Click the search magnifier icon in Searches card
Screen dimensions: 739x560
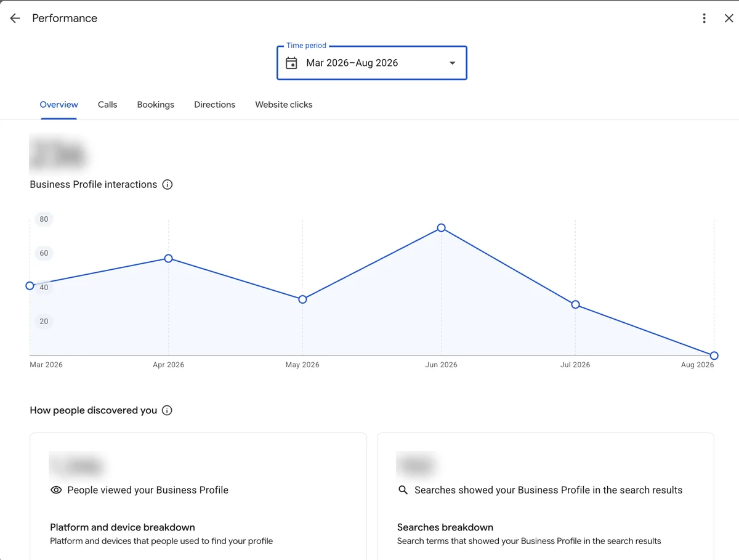[x=403, y=490]
